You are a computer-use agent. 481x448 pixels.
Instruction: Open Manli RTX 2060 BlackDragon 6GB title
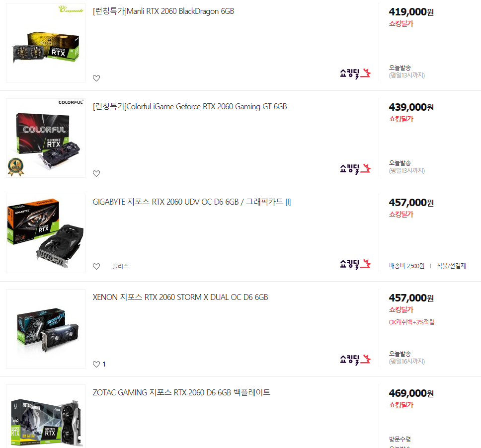[x=163, y=11]
